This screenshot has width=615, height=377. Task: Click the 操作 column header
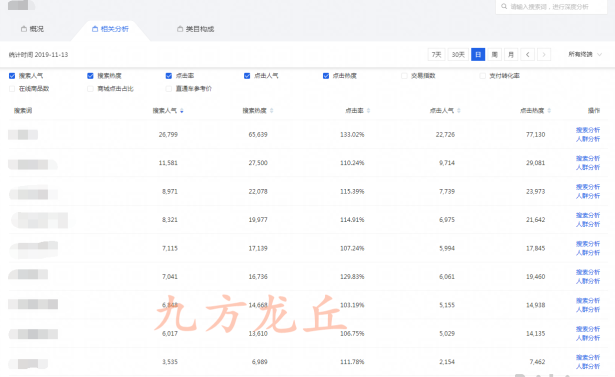click(594, 111)
